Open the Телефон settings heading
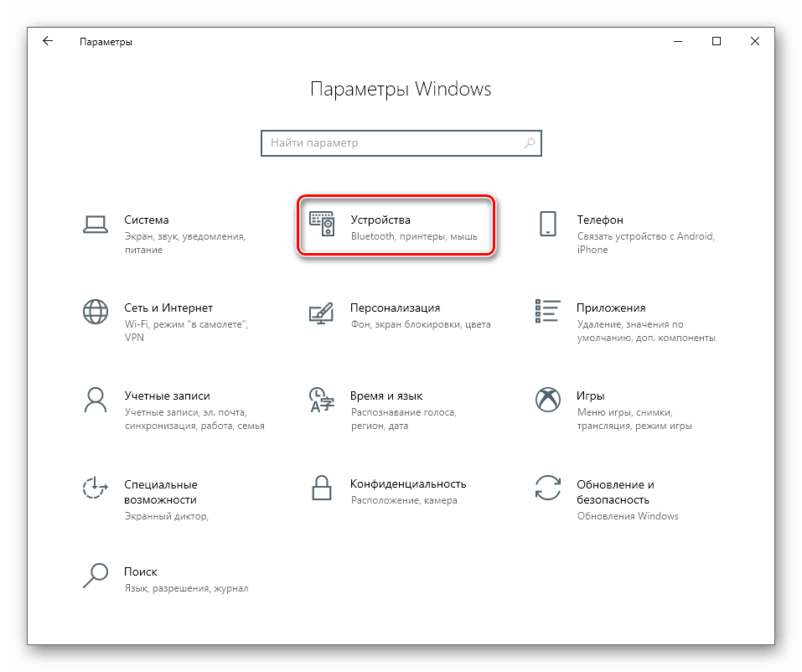 [x=600, y=220]
